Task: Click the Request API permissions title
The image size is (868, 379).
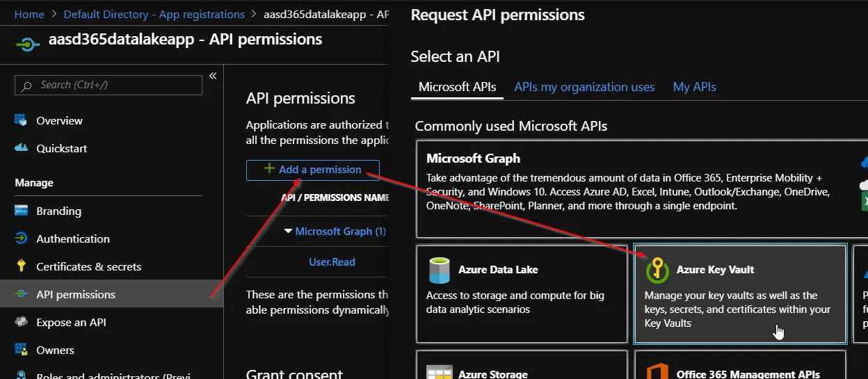Action: 498,15
